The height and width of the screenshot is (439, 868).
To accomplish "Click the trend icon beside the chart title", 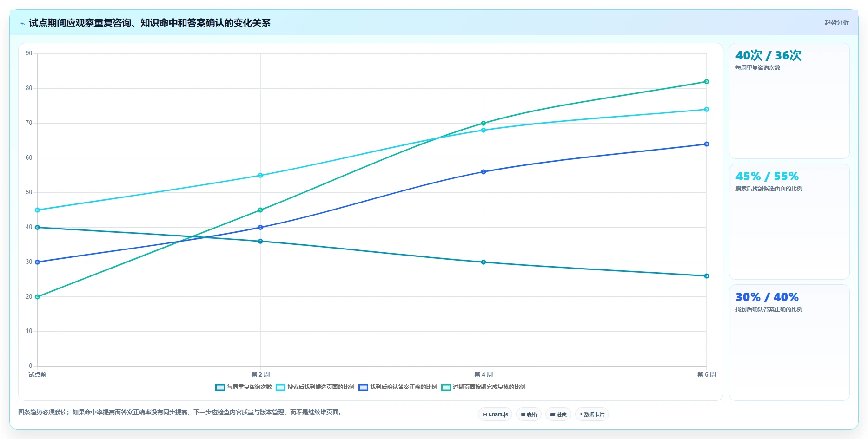I will point(22,23).
